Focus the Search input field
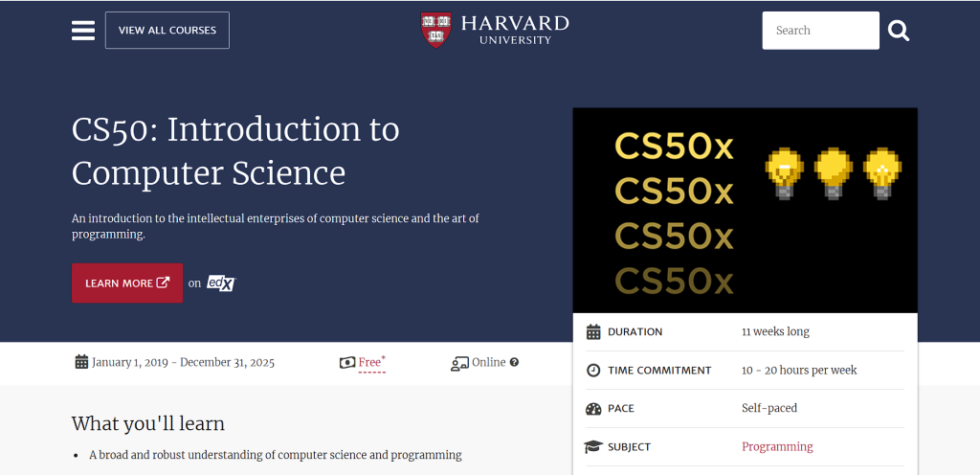This screenshot has width=980, height=475. (820, 31)
